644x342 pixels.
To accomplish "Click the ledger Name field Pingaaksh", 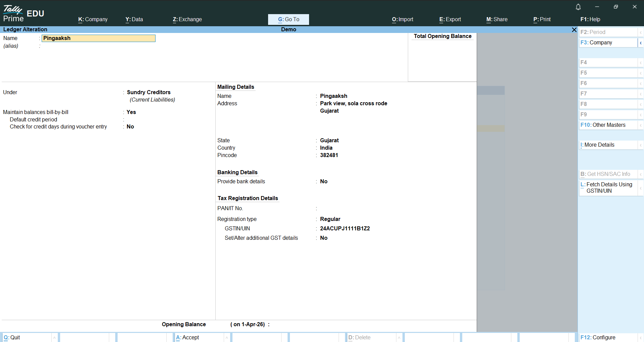I will pyautogui.click(x=98, y=38).
